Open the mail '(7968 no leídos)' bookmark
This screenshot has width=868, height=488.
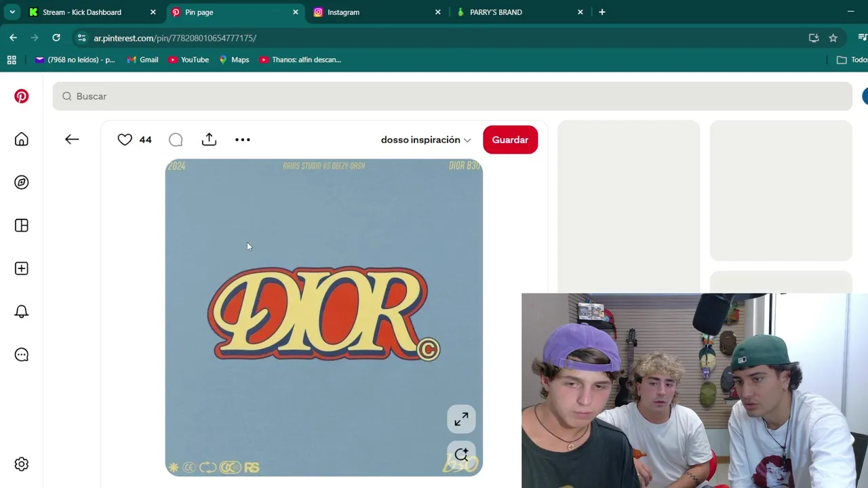coord(75,60)
